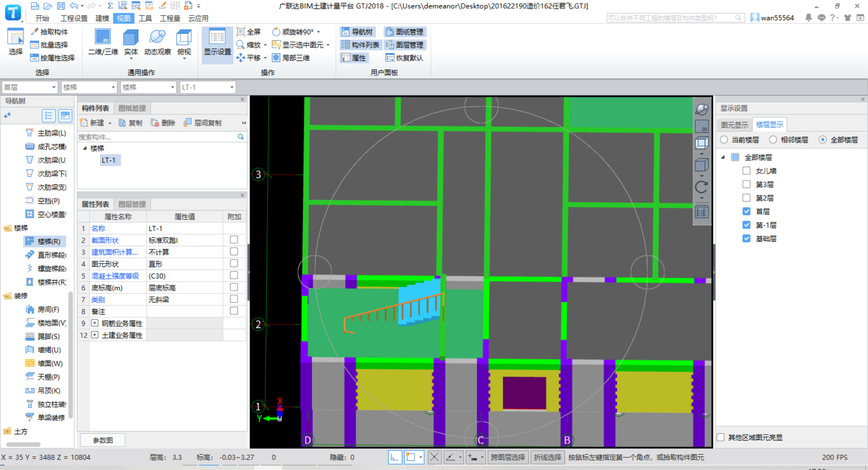Image resolution: width=868 pixels, height=470 pixels.
Task: Open the 工程量 ribbon tab
Action: [x=170, y=18]
